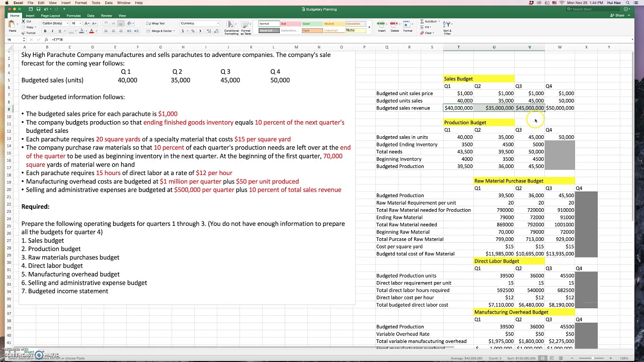Click the fx insert function icon
644x362 pixels.
[x=46, y=40]
